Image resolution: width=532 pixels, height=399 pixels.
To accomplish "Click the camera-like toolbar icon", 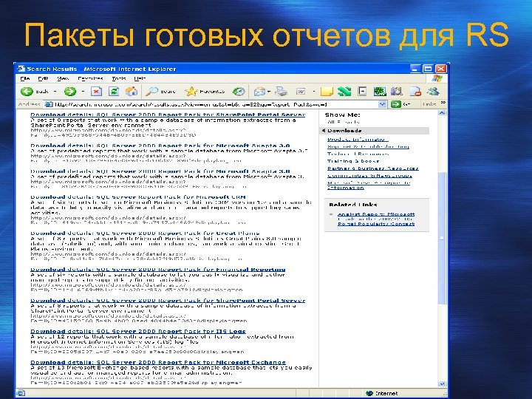I will point(397,92).
